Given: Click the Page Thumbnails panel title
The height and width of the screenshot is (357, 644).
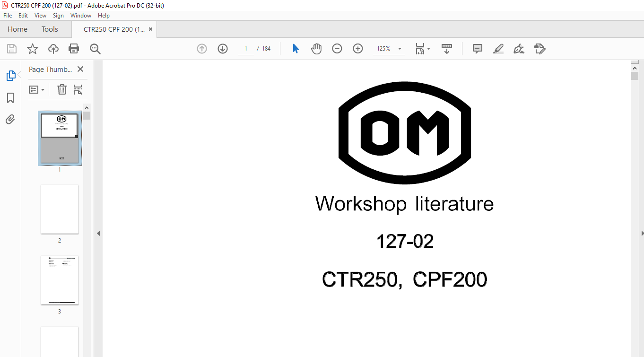Looking at the screenshot, I should point(50,69).
